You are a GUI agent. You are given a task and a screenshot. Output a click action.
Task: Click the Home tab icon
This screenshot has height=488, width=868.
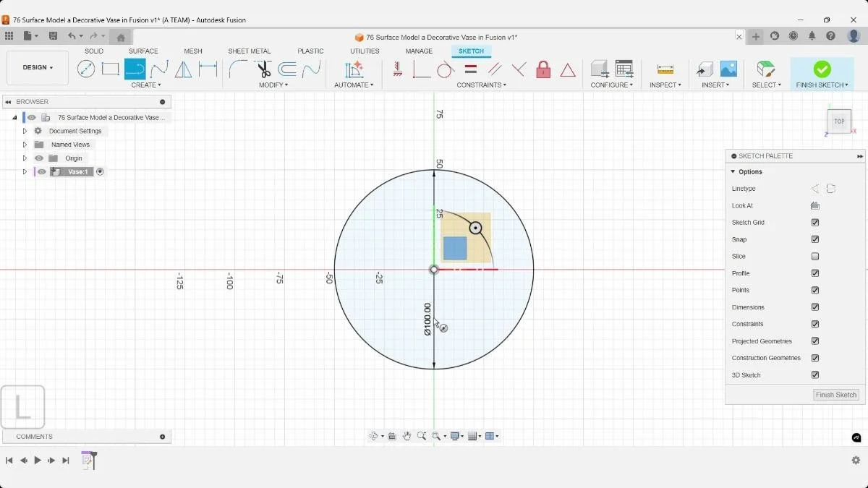121,37
